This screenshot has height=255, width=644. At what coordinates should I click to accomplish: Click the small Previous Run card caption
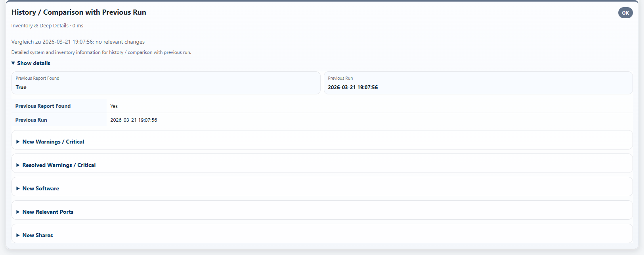[340, 78]
